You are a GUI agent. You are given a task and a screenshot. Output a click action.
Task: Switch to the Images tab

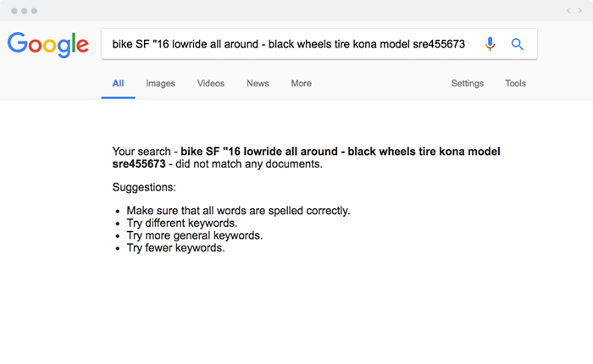160,84
